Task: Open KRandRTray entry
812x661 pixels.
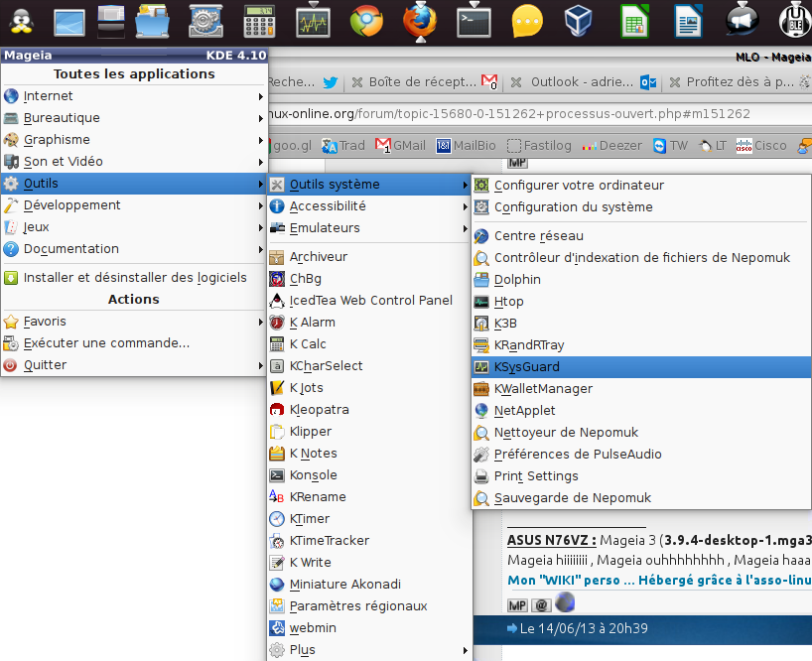Action: (x=641, y=344)
